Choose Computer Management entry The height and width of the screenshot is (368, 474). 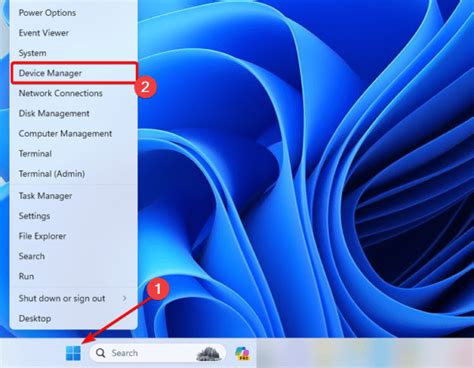click(x=74, y=133)
